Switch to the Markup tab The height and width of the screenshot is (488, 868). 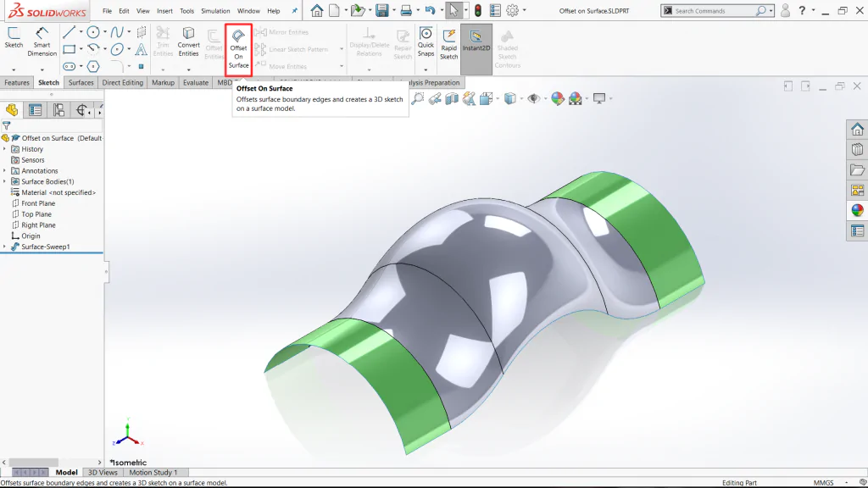tap(163, 82)
